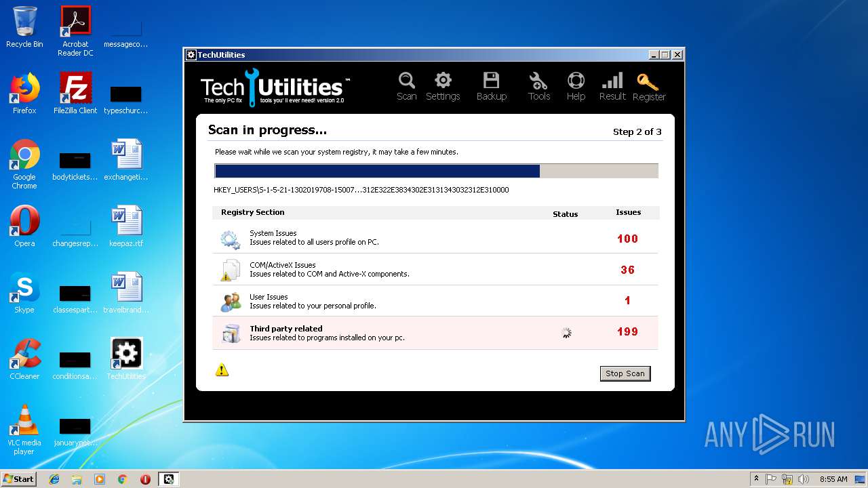Select the Third party related row
This screenshot has height=488, width=868.
(435, 333)
